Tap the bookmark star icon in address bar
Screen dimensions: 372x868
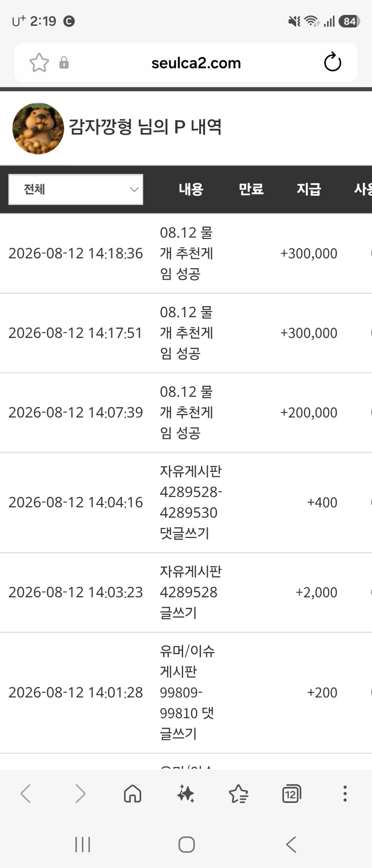click(39, 63)
